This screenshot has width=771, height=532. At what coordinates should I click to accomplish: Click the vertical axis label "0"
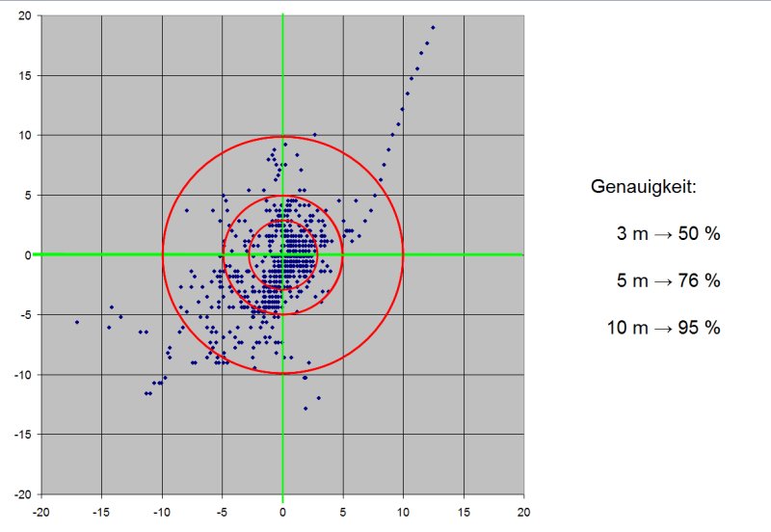(x=28, y=255)
